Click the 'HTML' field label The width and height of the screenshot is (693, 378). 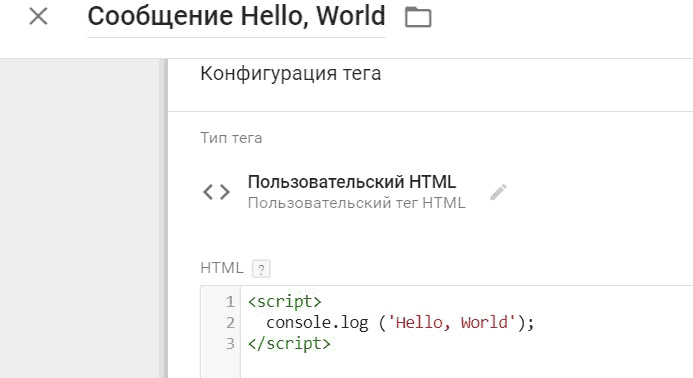tap(221, 268)
